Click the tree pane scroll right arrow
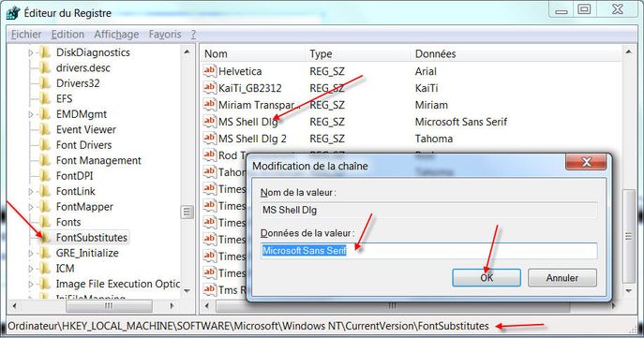 coord(172,305)
